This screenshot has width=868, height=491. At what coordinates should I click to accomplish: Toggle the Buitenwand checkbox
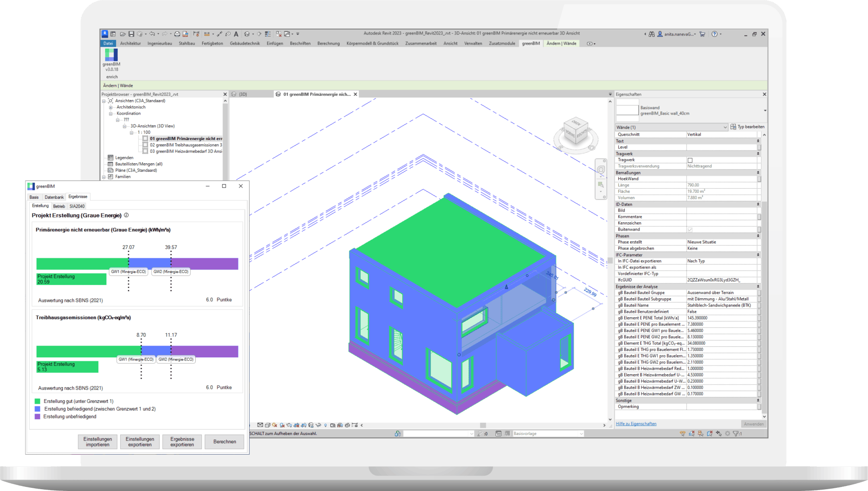point(690,230)
